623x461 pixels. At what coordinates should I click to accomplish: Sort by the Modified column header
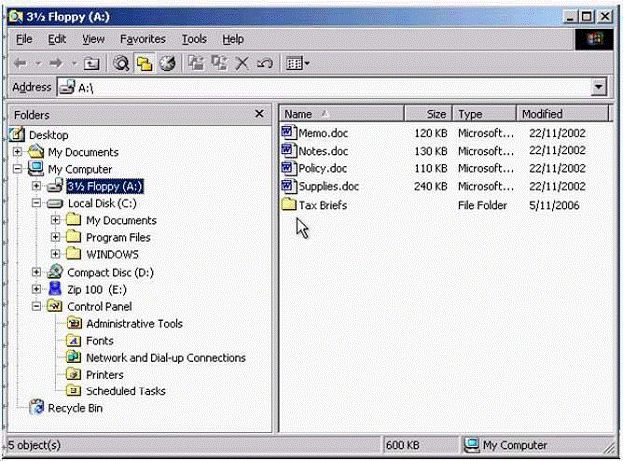pyautogui.click(x=541, y=114)
